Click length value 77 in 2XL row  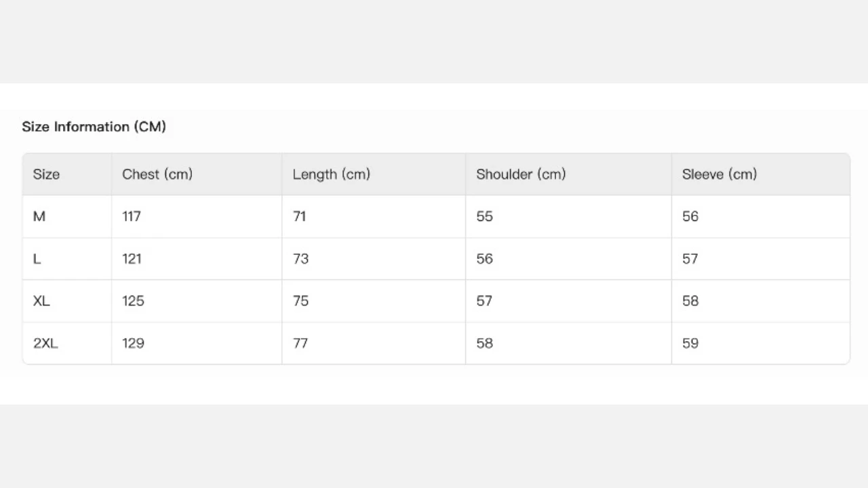300,343
